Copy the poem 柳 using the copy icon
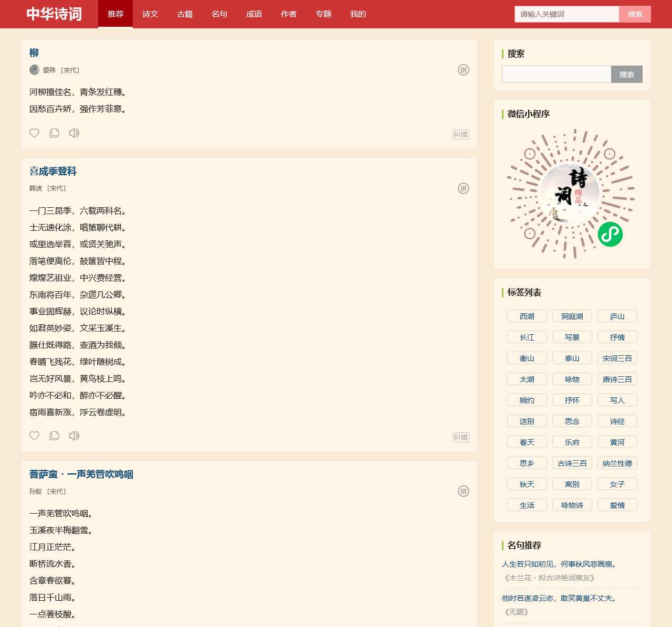This screenshot has width=672, height=627. pos(54,133)
